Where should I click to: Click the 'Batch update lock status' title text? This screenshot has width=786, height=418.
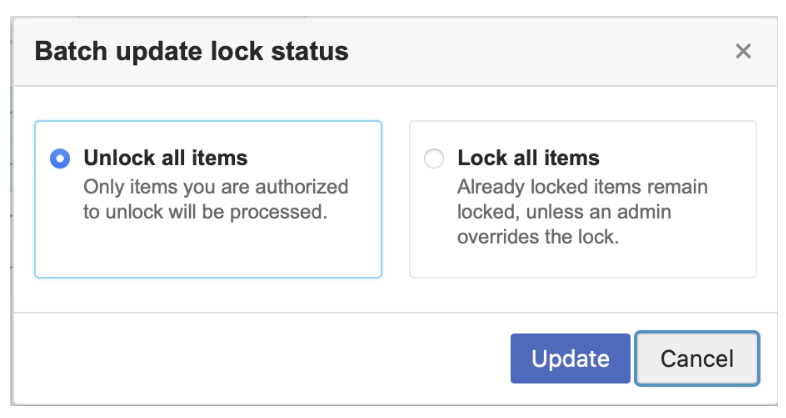191,51
